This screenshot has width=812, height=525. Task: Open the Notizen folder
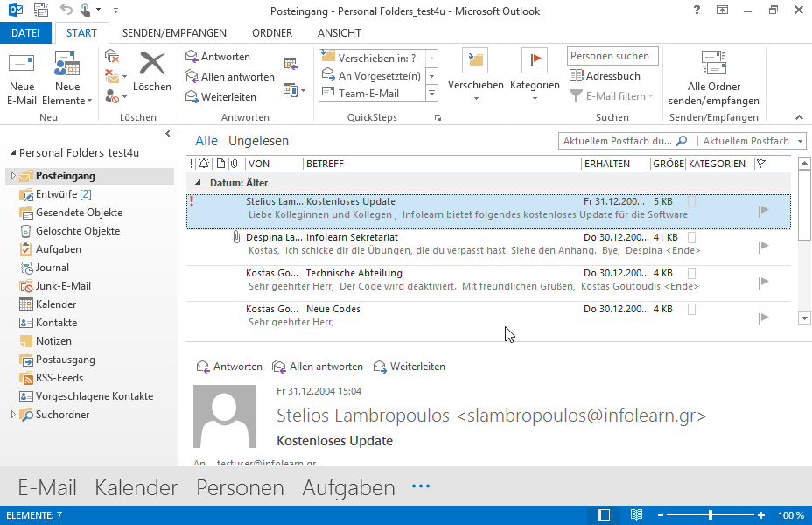pos(53,341)
